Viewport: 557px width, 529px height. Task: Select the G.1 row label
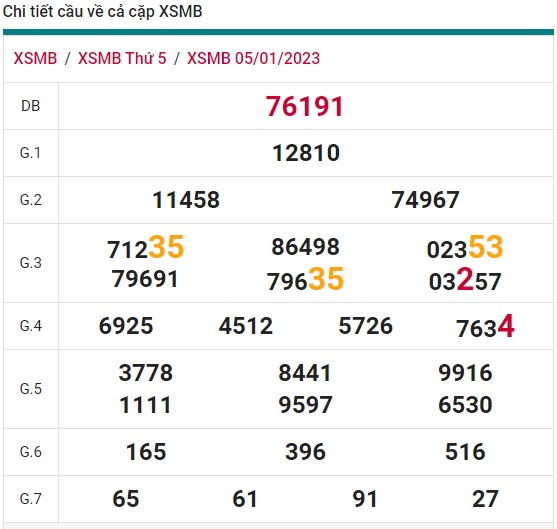tap(31, 153)
